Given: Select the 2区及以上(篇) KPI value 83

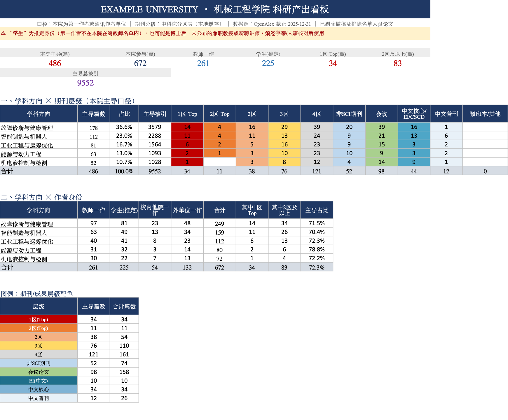Looking at the screenshot, I should [398, 63].
